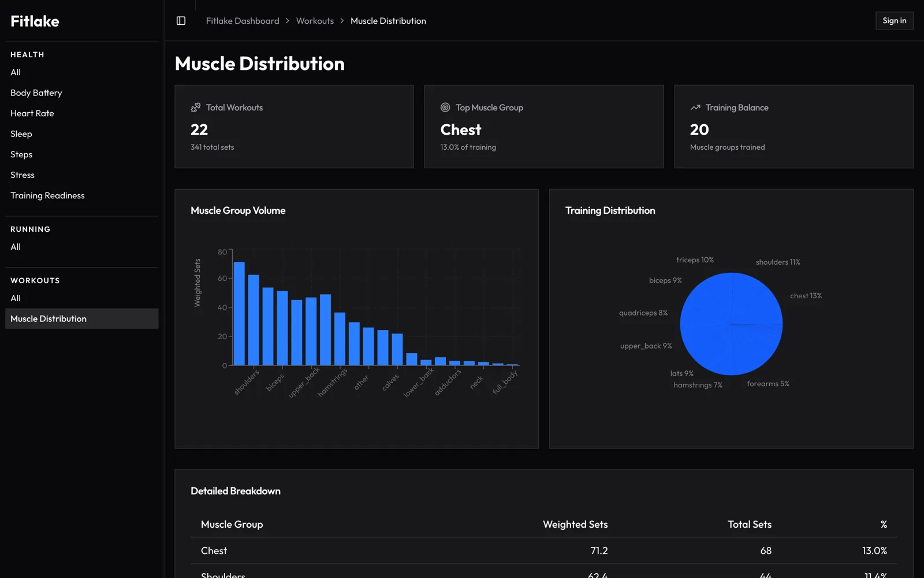
Task: Click the Total Workouts dumbbell icon
Action: (x=196, y=108)
